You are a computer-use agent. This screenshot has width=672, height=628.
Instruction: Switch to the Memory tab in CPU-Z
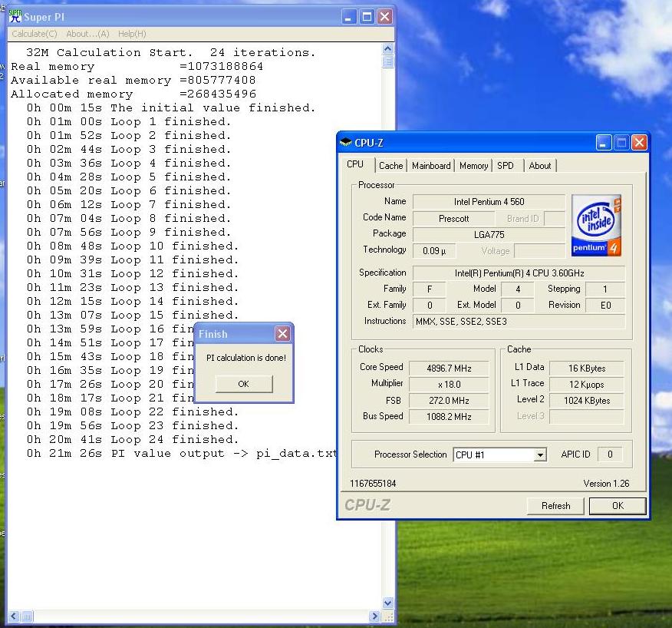coord(473,166)
